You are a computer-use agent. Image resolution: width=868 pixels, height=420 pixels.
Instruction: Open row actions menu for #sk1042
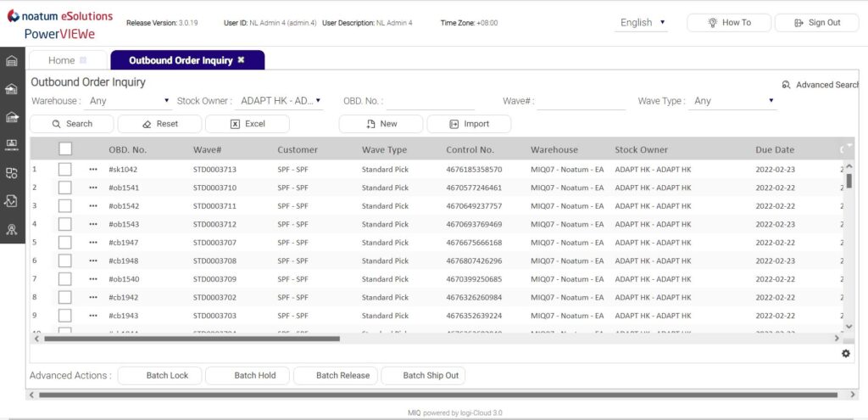pos(93,170)
